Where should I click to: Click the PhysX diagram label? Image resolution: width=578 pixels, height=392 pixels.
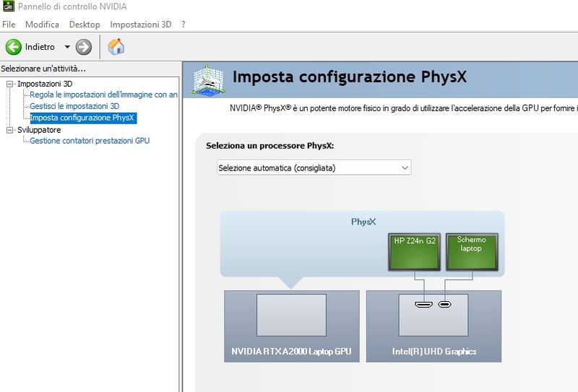tap(363, 222)
